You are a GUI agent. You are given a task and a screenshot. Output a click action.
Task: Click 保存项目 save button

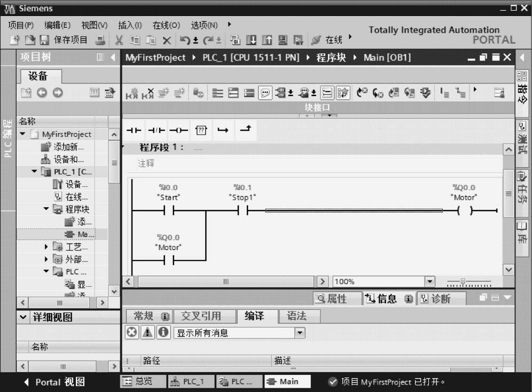(x=64, y=40)
